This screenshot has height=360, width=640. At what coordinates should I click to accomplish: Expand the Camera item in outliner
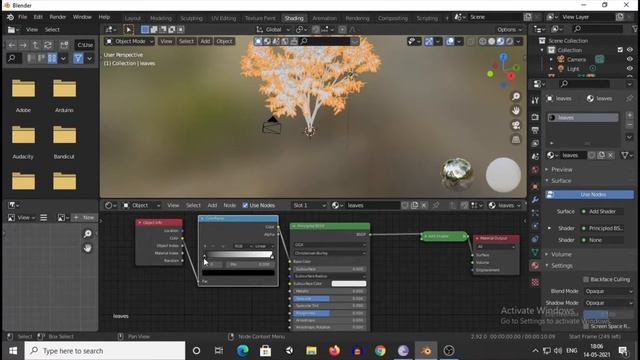point(551,59)
